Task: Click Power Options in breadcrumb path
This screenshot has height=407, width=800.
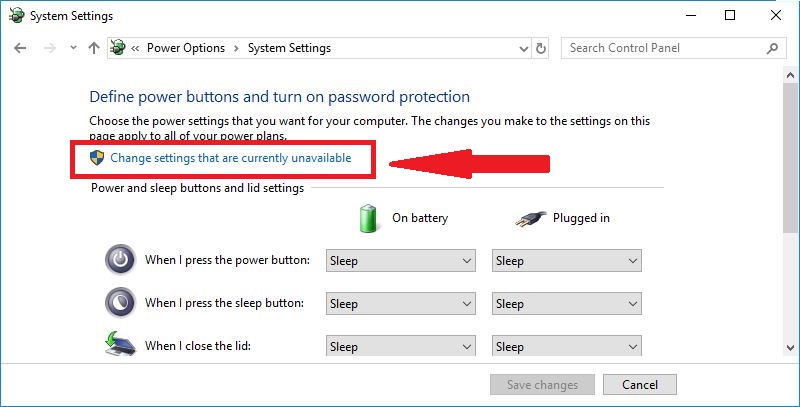Action: [186, 48]
